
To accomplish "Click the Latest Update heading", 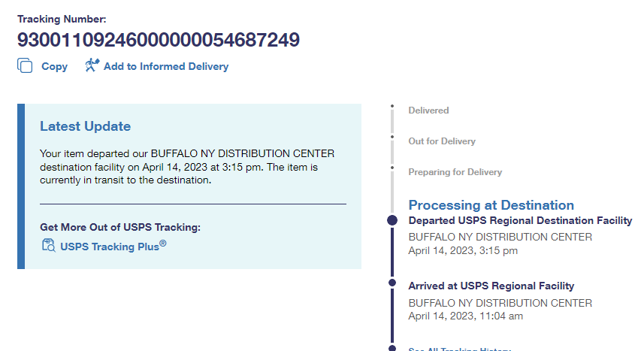I will 85,126.
